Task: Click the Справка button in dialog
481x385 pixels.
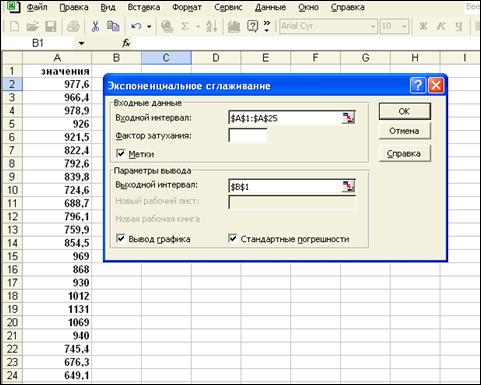Action: click(x=404, y=154)
